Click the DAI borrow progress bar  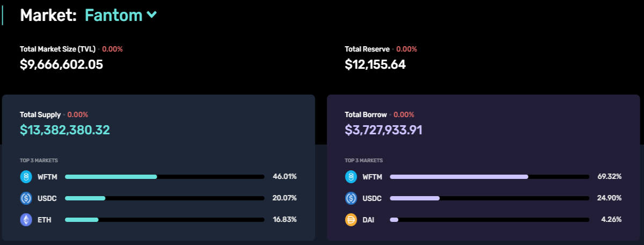tap(489, 220)
